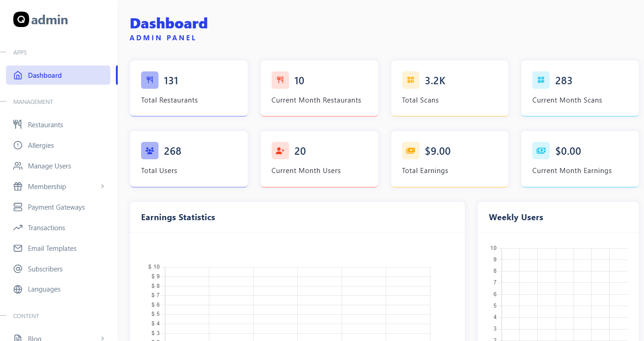Click the Transactions trending arrow icon
Viewport: 644px width, 341px height.
pos(18,227)
